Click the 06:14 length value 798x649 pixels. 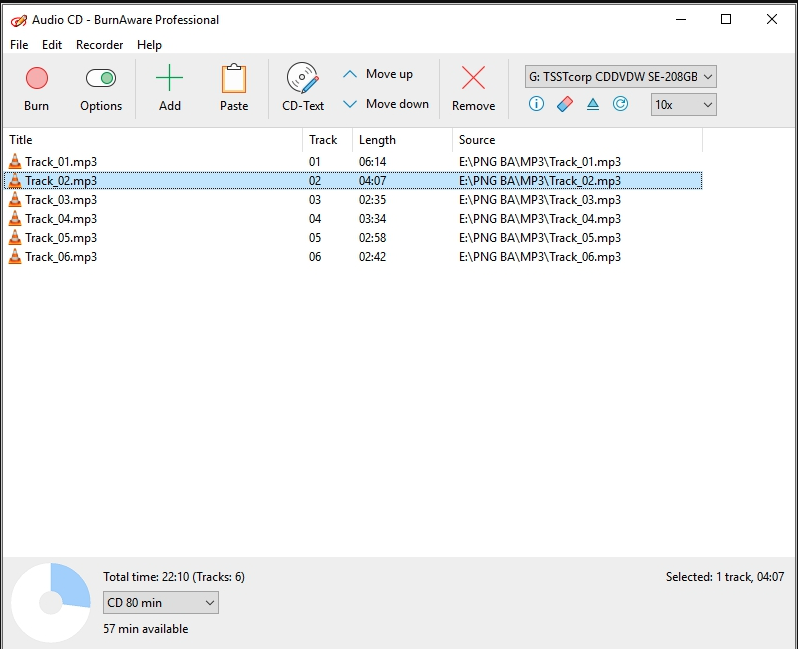coord(373,162)
